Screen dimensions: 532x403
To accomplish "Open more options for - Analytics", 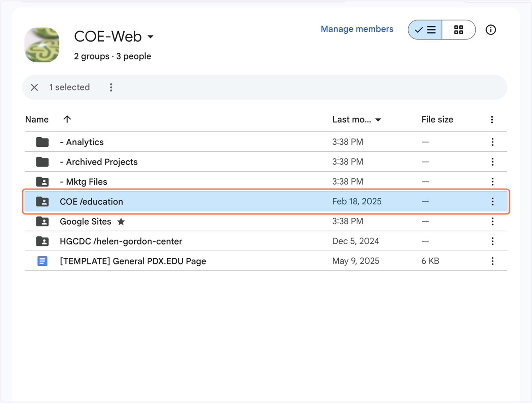I will tap(493, 142).
